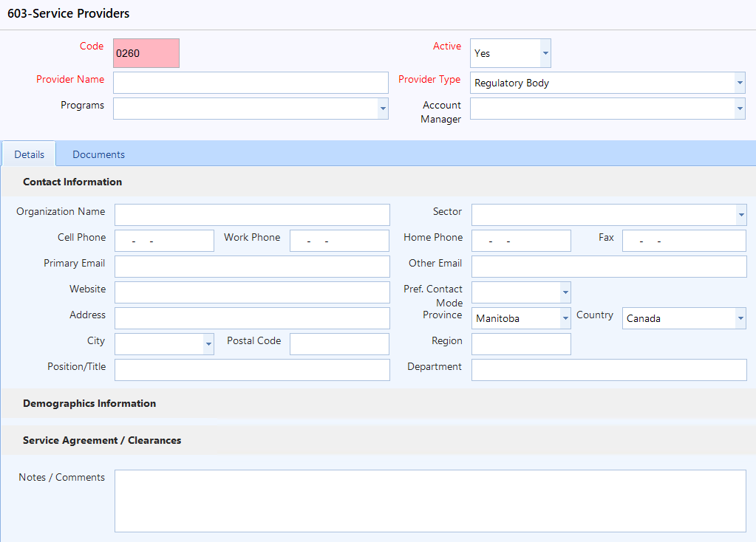Click the 603-Service Providers page title
The width and height of the screenshot is (756, 542).
tap(69, 13)
